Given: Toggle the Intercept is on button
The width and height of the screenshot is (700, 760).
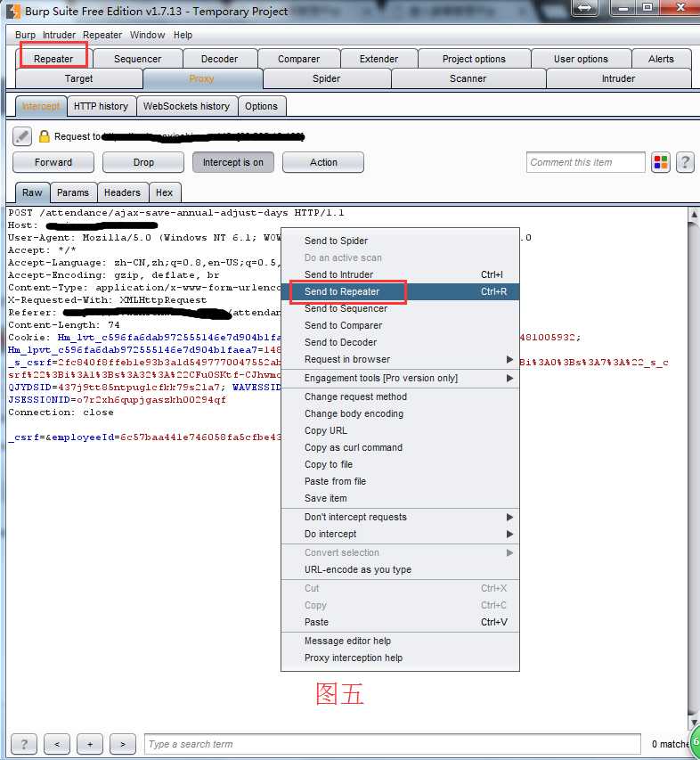Looking at the screenshot, I should click(x=233, y=162).
